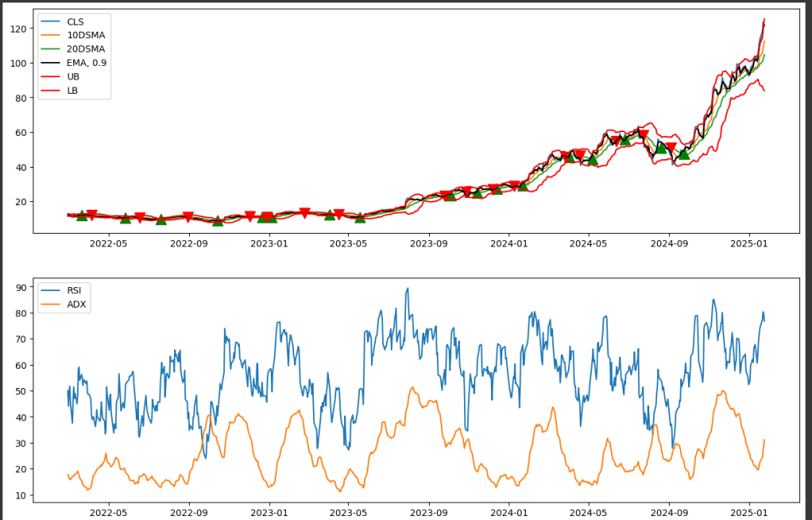Click the 2025-01 x-axis label on lower chart

coord(750,514)
